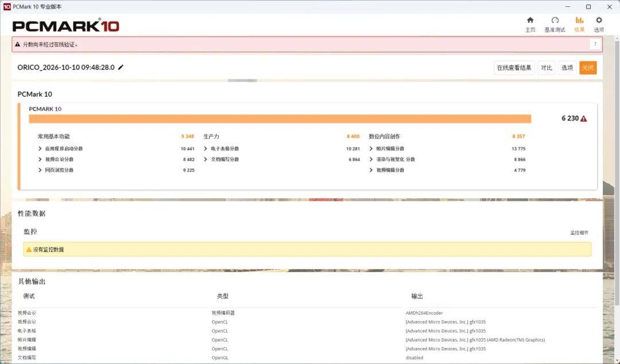The width and height of the screenshot is (620, 364).
Task: Click the 数位内容创作 score 8 357
Action: [518, 137]
